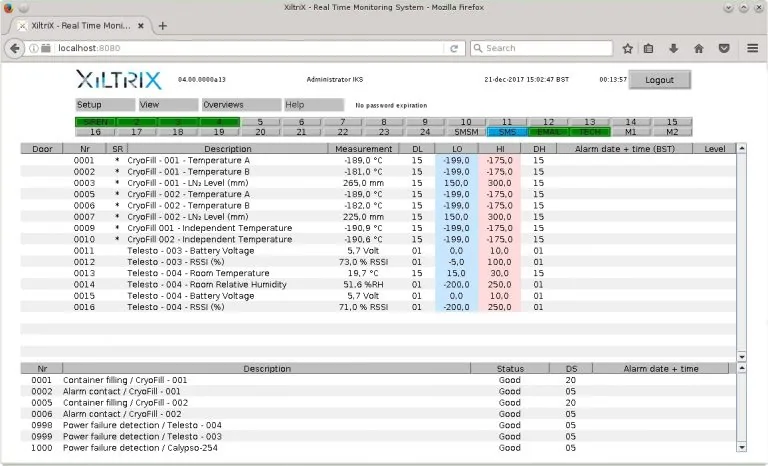
Task: Open the View menu
Action: (x=168, y=105)
